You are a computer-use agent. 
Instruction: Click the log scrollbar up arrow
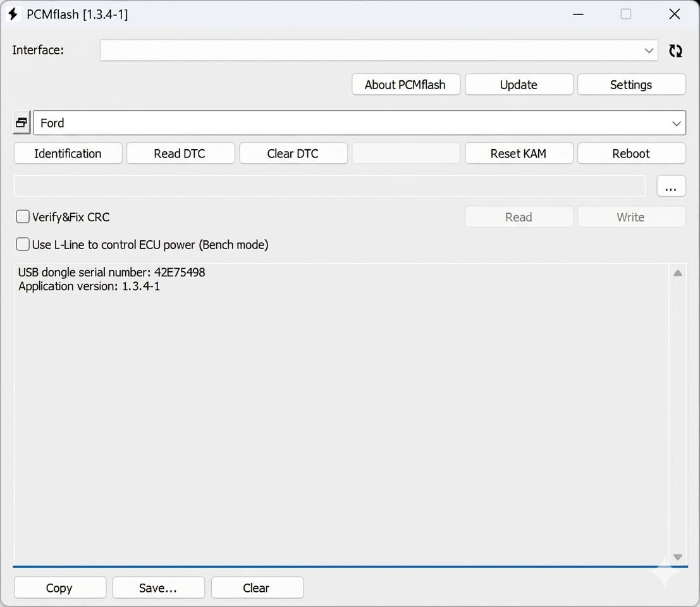678,273
